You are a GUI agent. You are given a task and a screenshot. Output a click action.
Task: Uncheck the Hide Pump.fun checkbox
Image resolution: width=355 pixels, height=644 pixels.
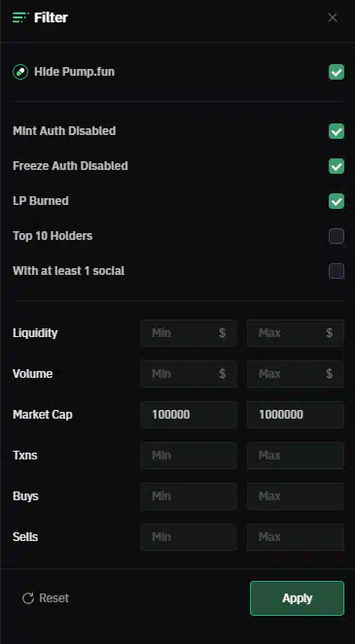[x=337, y=72]
